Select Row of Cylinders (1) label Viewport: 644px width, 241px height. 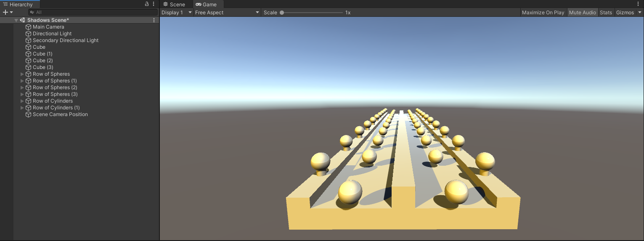(56, 108)
